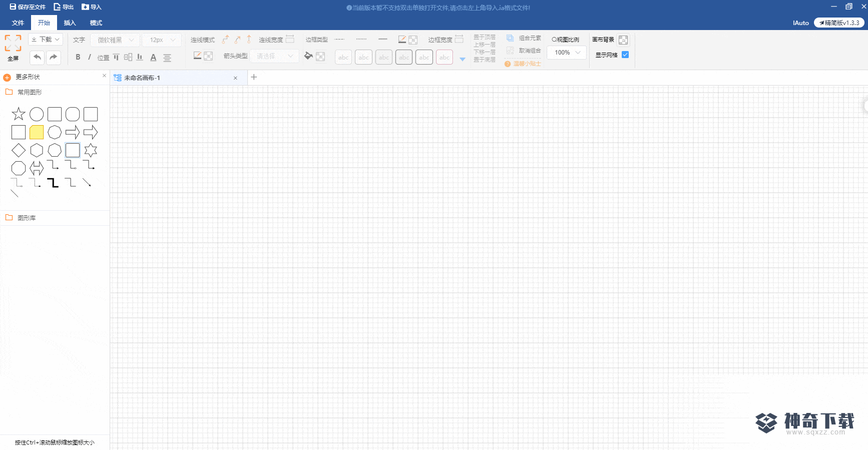Click 取消组合 ungroup button
Viewport: 868px width, 450px height.
[x=524, y=51]
